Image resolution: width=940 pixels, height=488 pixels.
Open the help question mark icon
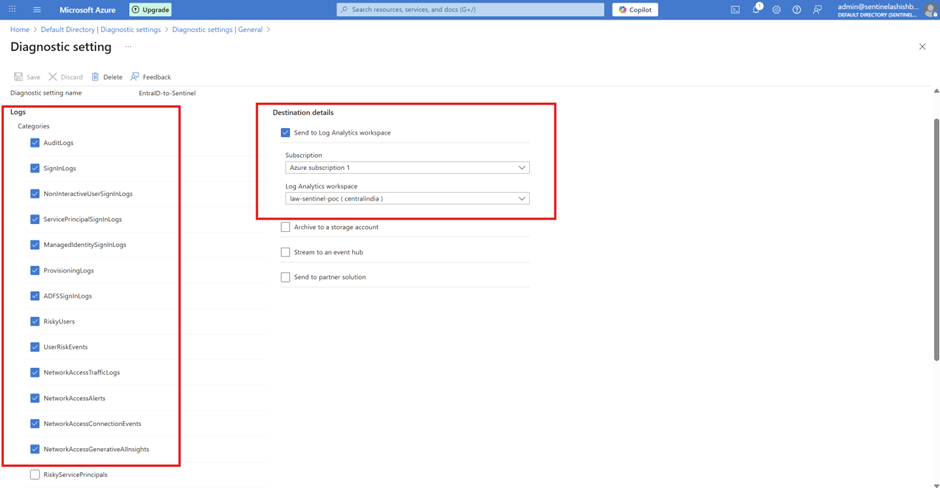tap(796, 10)
